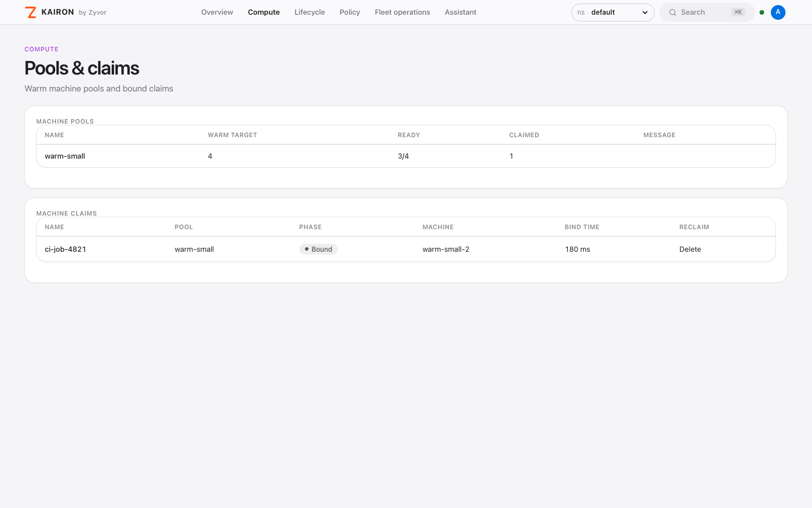
Task: Delete the ci-job-4821 claim
Action: (x=690, y=249)
